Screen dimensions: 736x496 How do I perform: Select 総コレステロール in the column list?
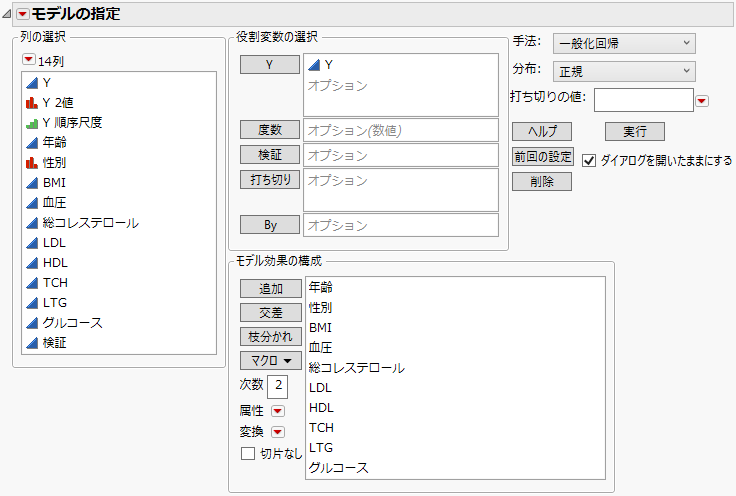coord(90,222)
